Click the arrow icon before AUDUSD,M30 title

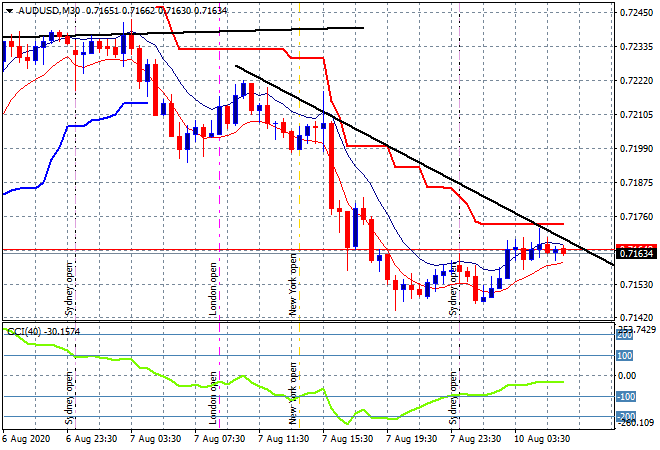[8, 9]
